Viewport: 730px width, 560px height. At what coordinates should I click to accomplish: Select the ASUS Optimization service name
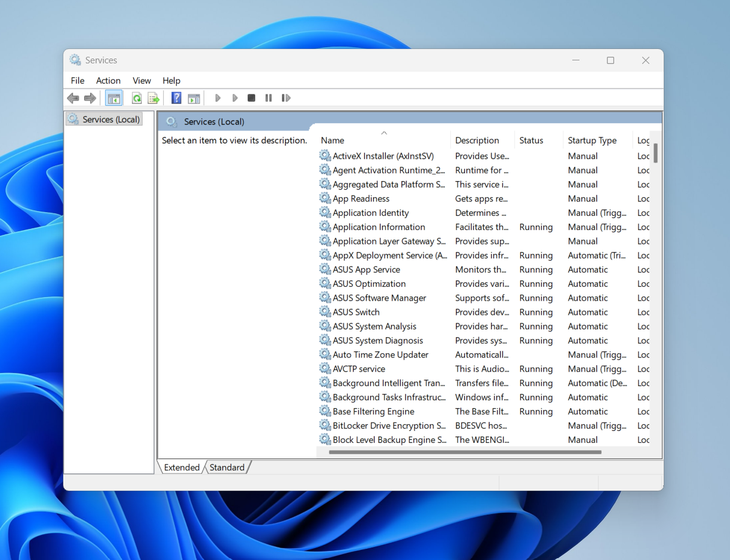369,284
